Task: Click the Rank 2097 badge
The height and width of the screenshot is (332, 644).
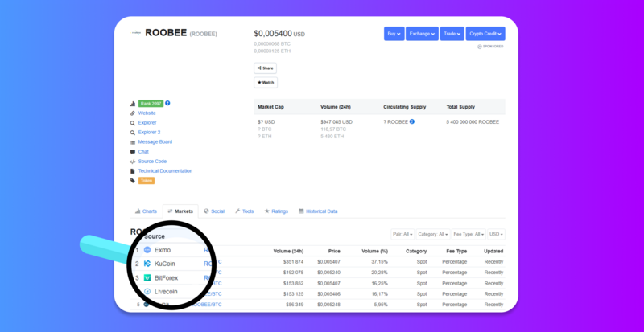Action: click(x=151, y=104)
